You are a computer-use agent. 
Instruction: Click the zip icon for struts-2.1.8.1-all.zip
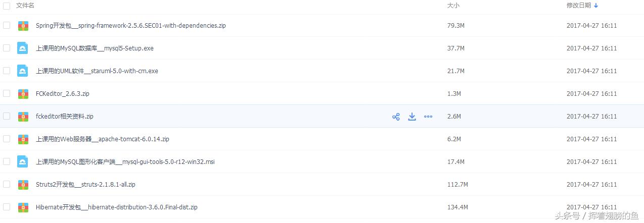point(23,185)
